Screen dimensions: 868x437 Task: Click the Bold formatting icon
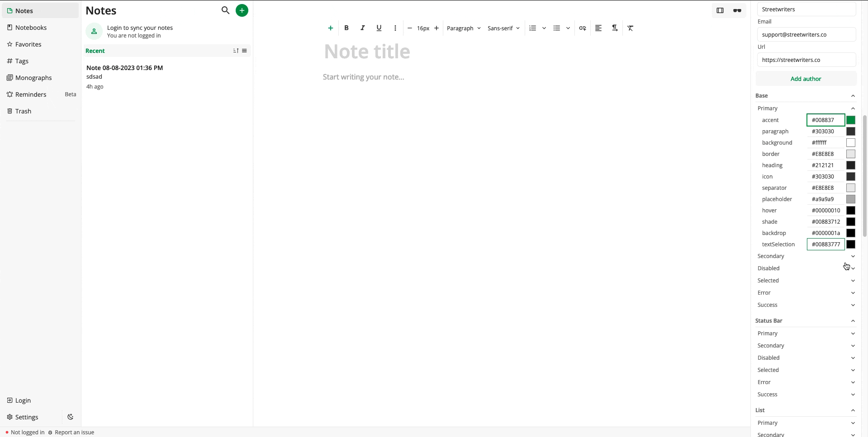pyautogui.click(x=346, y=28)
